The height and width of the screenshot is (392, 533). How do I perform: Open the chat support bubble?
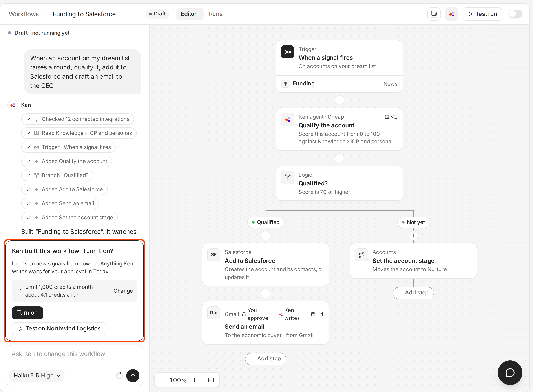click(x=510, y=372)
